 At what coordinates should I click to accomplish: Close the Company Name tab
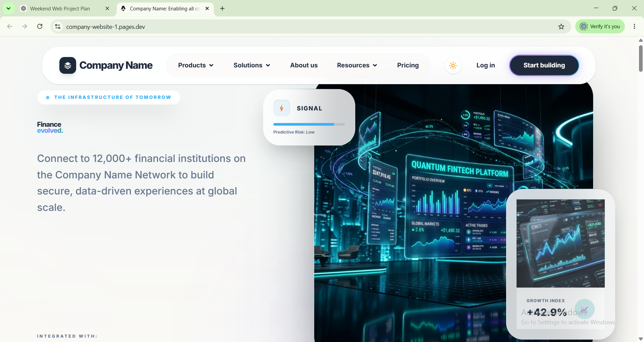pyautogui.click(x=207, y=8)
